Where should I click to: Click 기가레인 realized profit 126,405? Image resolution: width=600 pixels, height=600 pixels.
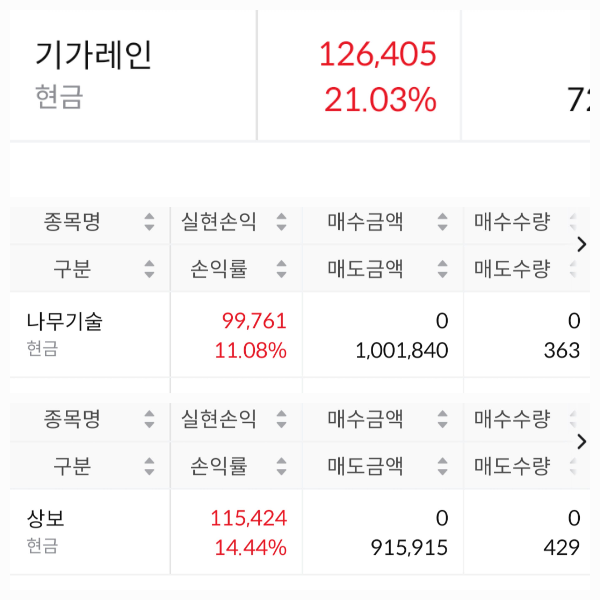coord(378,54)
